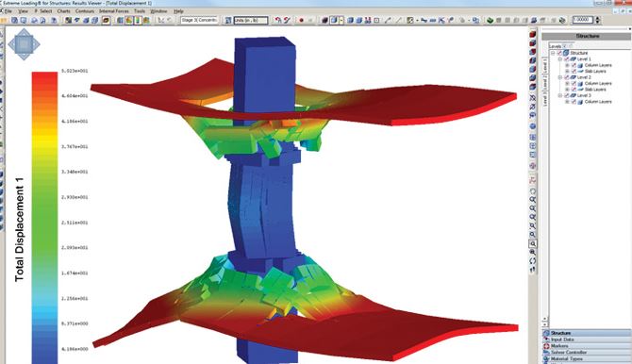The width and height of the screenshot is (632, 364).
Task: Open the Internal Forces menu
Action: pyautogui.click(x=114, y=11)
